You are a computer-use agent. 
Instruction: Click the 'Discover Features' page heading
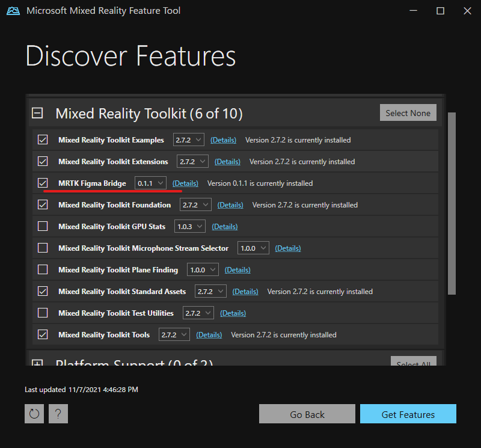tap(130, 55)
